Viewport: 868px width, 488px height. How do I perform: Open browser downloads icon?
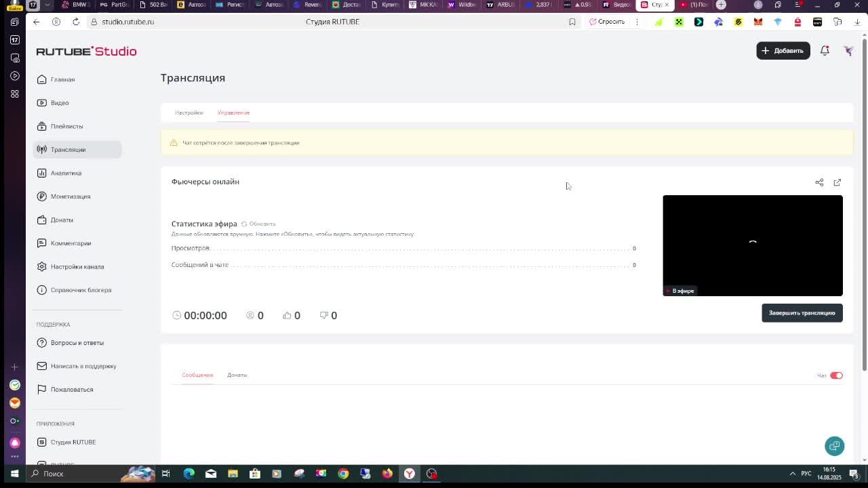857,22
